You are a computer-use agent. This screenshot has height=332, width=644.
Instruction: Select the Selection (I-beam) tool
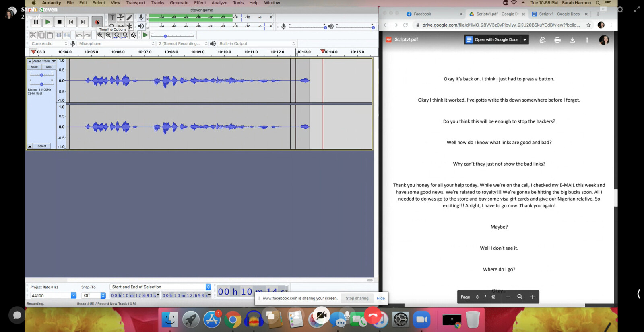[112, 18]
